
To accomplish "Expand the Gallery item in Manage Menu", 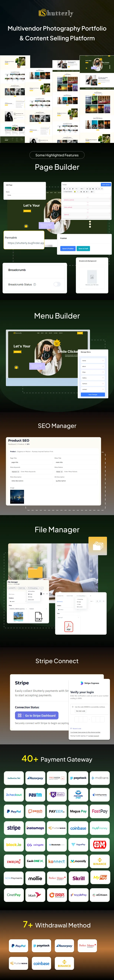I will point(93,378).
